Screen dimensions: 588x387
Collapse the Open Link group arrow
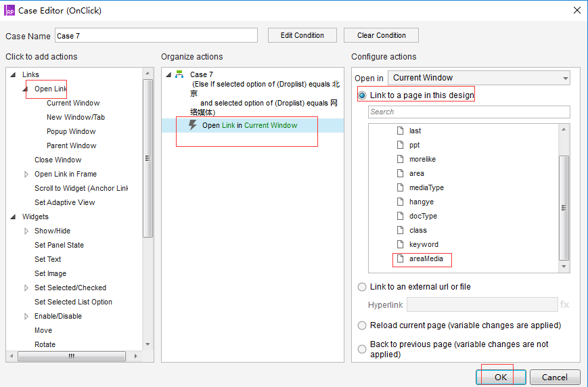point(26,89)
